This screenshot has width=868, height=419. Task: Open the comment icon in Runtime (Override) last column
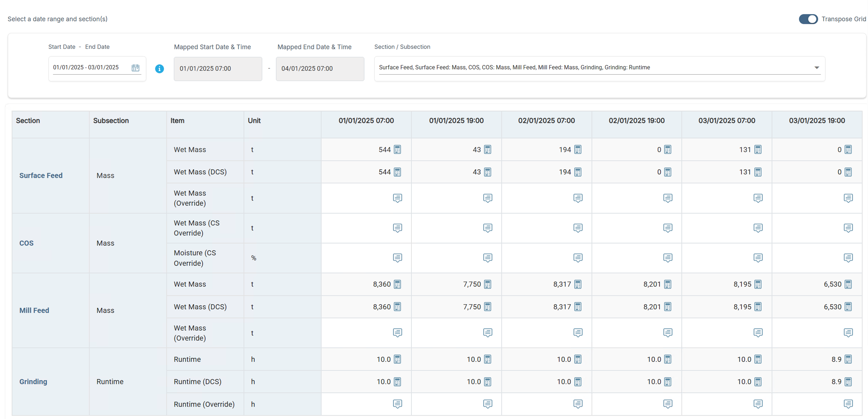(848, 404)
